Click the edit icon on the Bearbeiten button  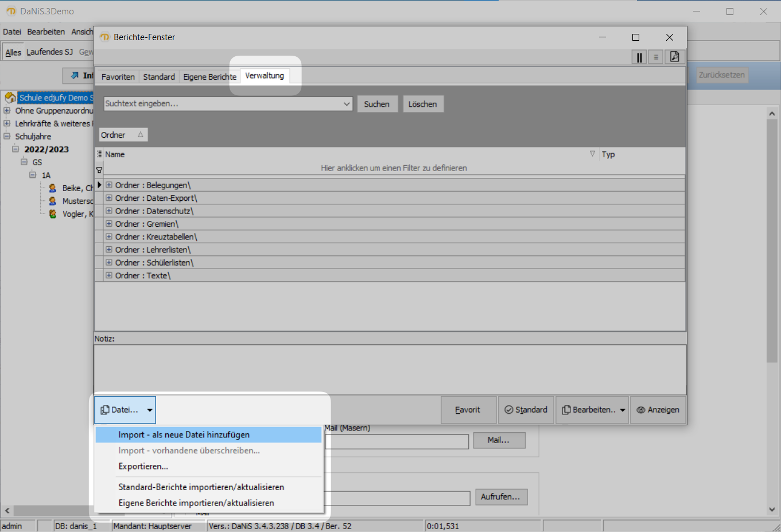coord(565,410)
